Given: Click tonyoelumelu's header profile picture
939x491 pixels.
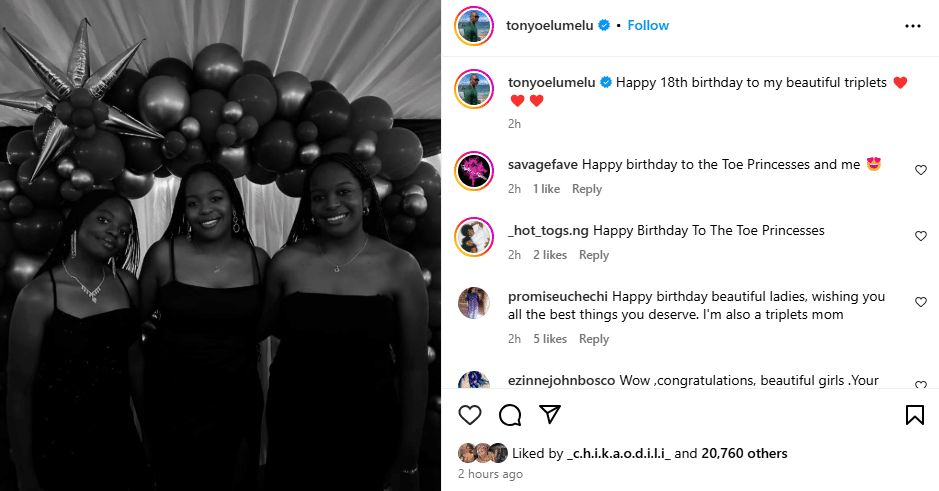Looking at the screenshot, I should pyautogui.click(x=474, y=26).
